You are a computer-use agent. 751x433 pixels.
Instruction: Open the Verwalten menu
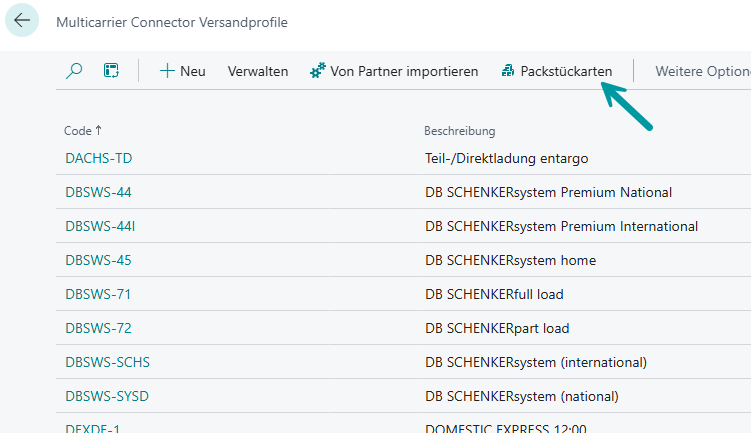[x=258, y=71]
